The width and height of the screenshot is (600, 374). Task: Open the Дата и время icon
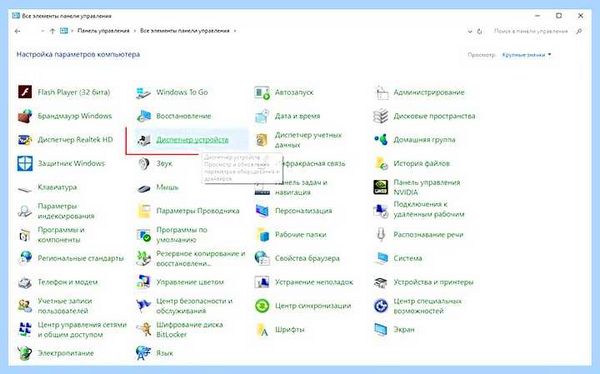tap(262, 116)
